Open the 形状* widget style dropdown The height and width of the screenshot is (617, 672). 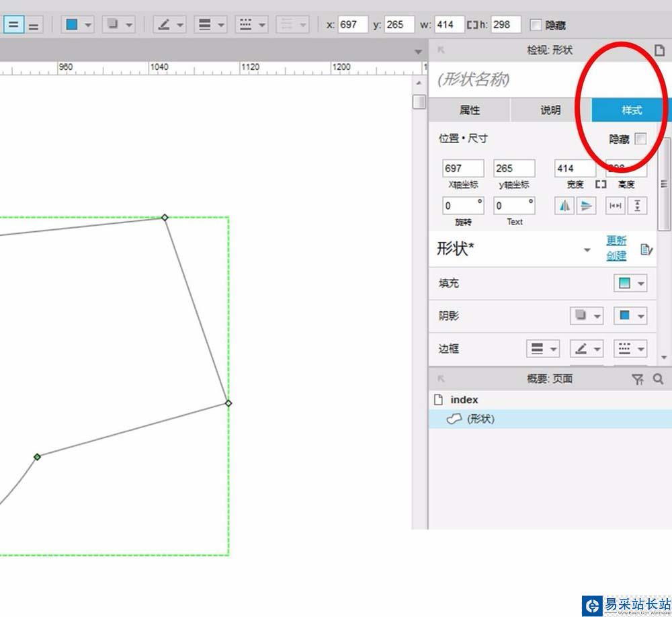pos(587,250)
